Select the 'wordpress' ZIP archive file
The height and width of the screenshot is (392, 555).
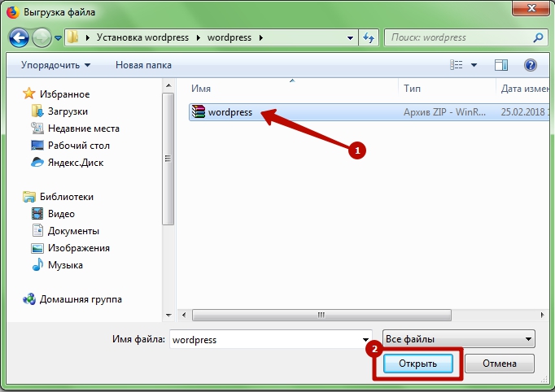pos(369,112)
